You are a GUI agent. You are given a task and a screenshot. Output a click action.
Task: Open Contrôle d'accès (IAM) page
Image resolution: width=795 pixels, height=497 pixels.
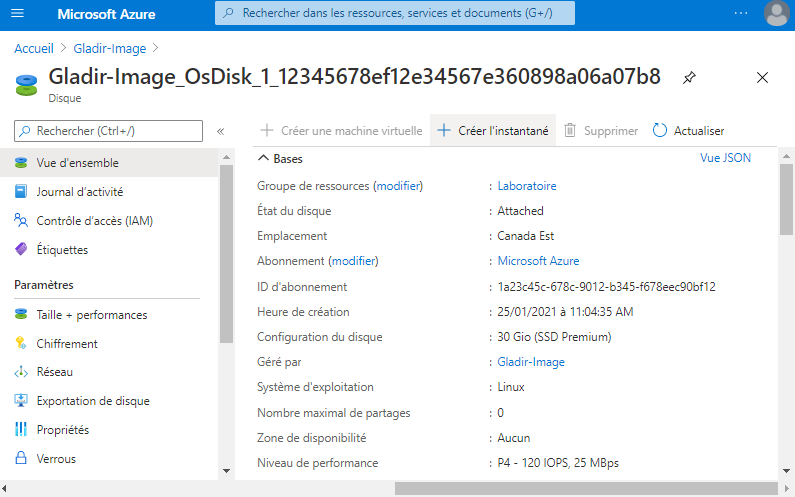pos(94,221)
